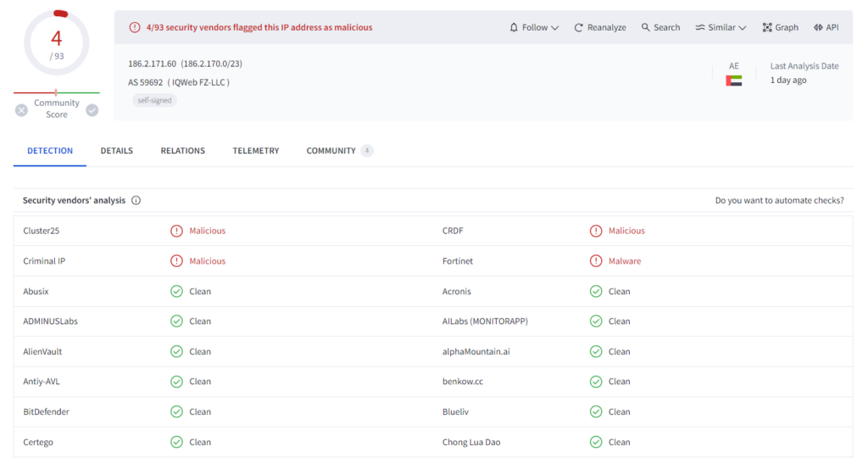Click the United Arab Emirates flag icon
This screenshot has width=868, height=458.
pyautogui.click(x=733, y=81)
